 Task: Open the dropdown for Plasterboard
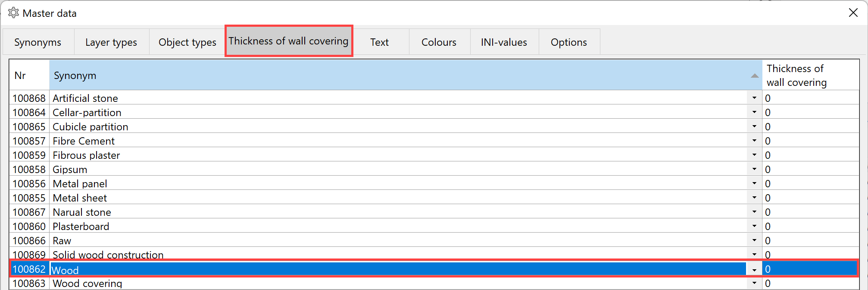pyautogui.click(x=754, y=226)
